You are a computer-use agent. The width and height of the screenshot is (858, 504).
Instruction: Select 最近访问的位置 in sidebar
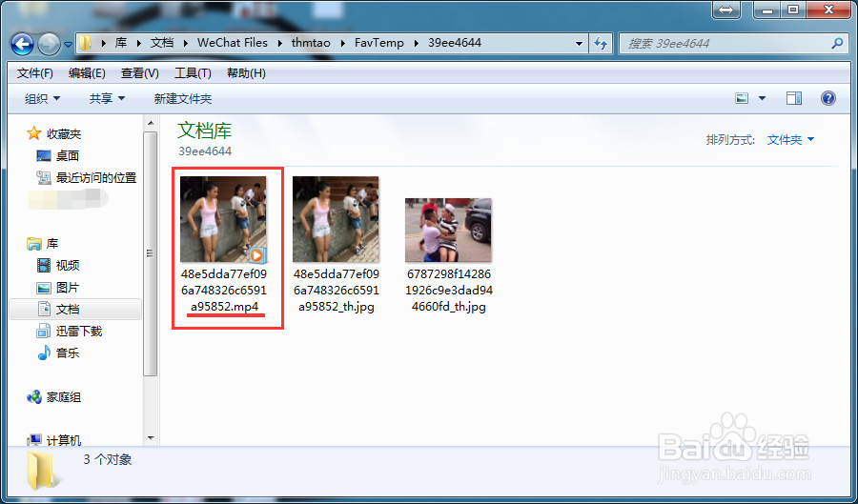tap(96, 177)
